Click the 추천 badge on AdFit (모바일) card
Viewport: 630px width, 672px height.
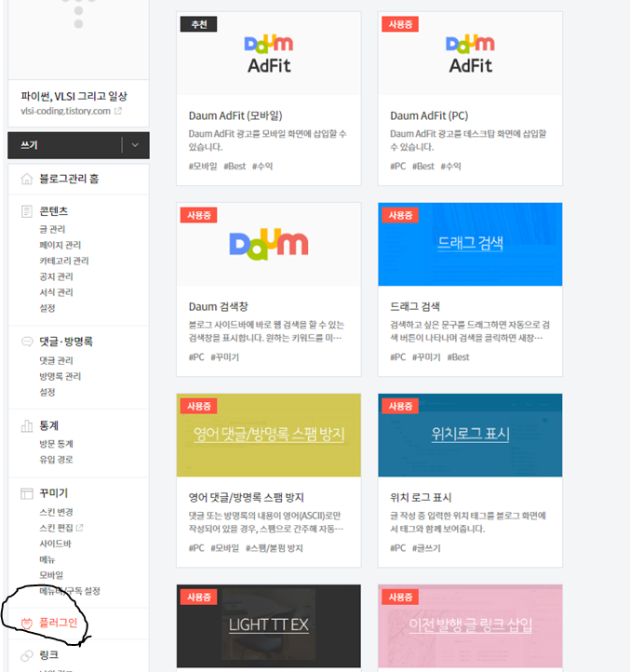click(199, 24)
